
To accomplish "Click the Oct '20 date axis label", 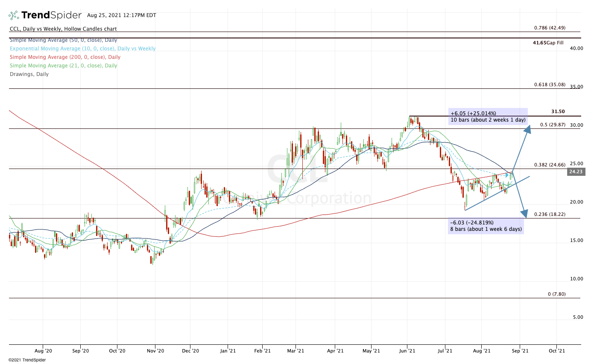I will (117, 351).
